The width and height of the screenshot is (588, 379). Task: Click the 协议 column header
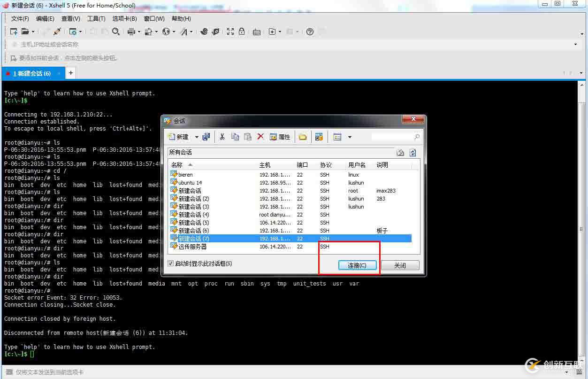coord(332,165)
